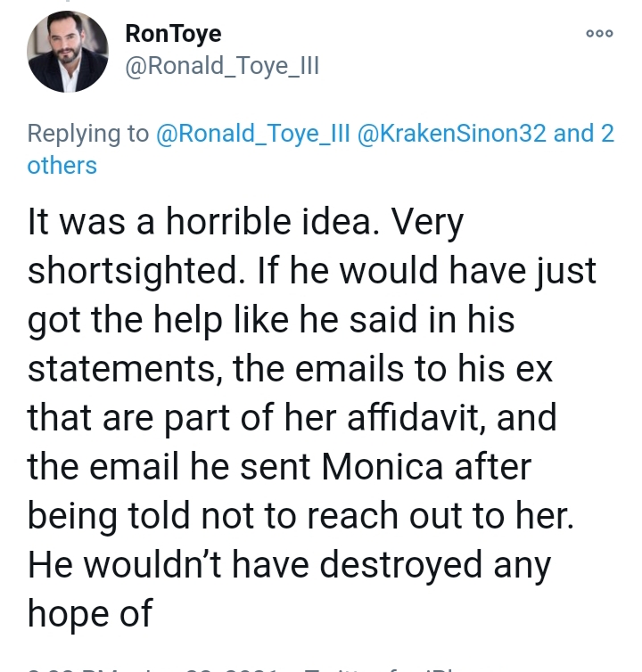
Task: Open the @KrakenSinon32 mention link
Action: 451,134
